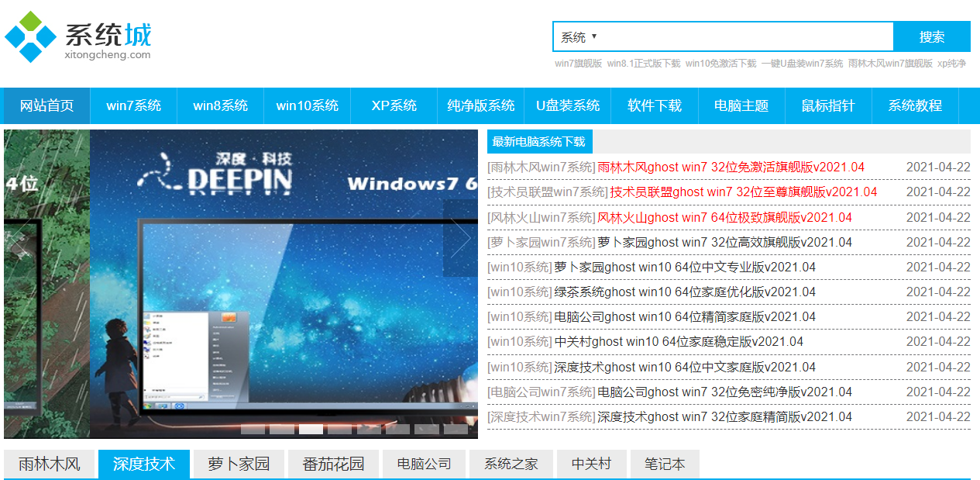Click next arrow on the carousel banner
Viewport: 980px width, 480px height.
tap(460, 239)
